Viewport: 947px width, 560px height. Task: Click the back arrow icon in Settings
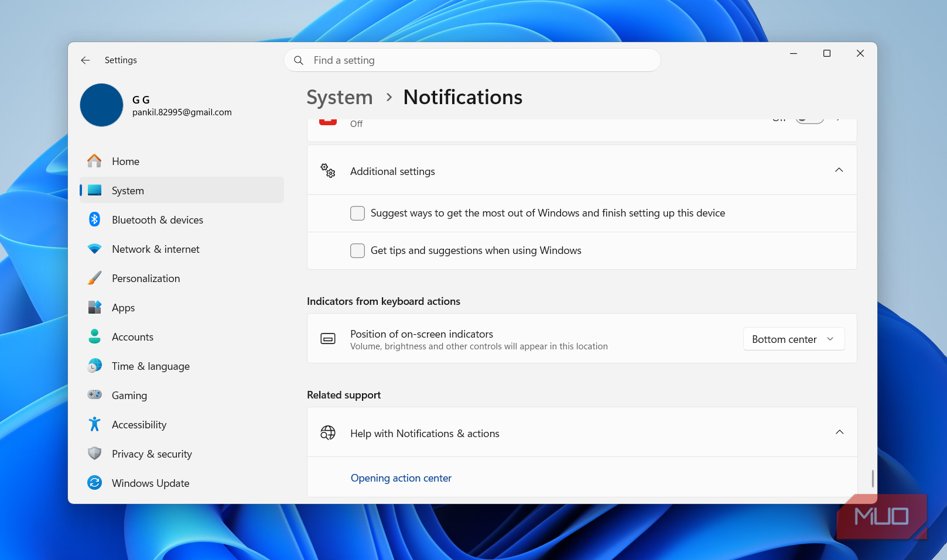[x=86, y=60]
